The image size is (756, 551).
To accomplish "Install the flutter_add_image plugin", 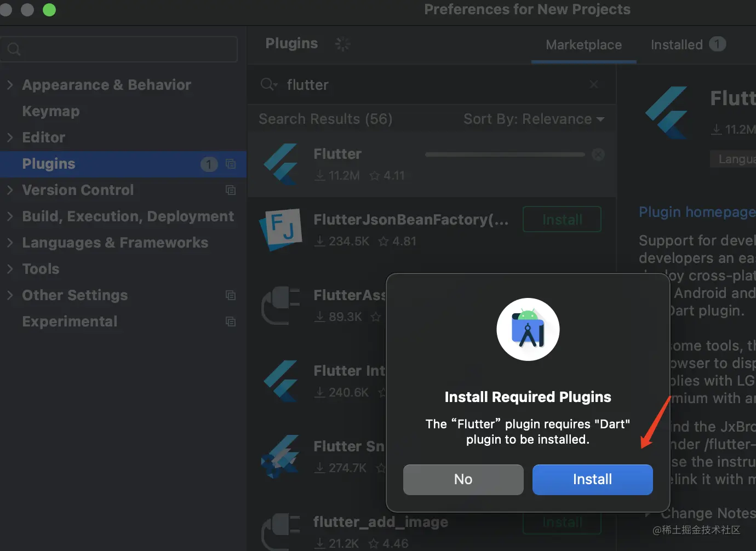I will click(562, 523).
